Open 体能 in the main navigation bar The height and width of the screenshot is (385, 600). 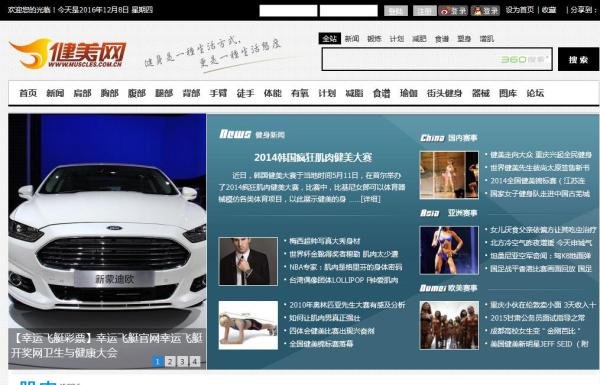click(x=273, y=93)
